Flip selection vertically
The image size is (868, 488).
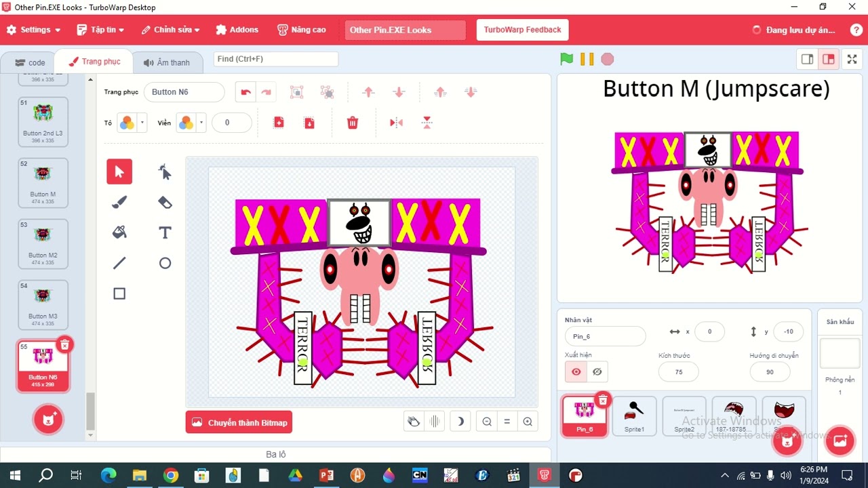coord(427,123)
